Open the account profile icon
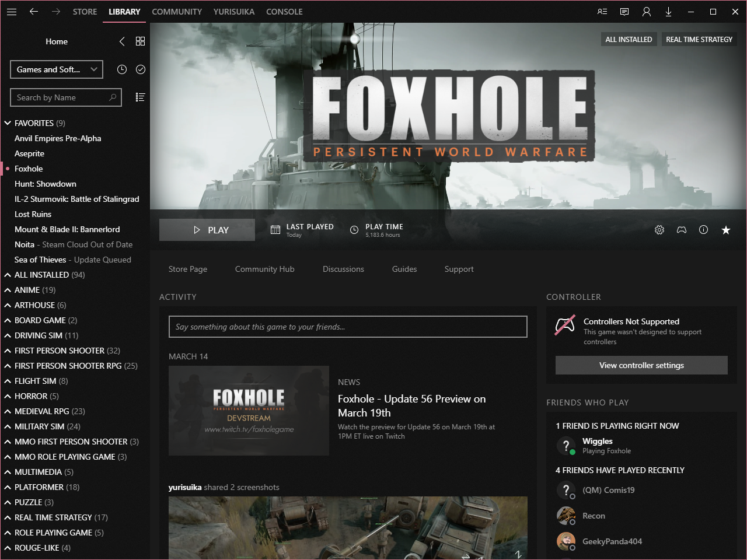Viewport: 747px width, 560px height. point(647,12)
